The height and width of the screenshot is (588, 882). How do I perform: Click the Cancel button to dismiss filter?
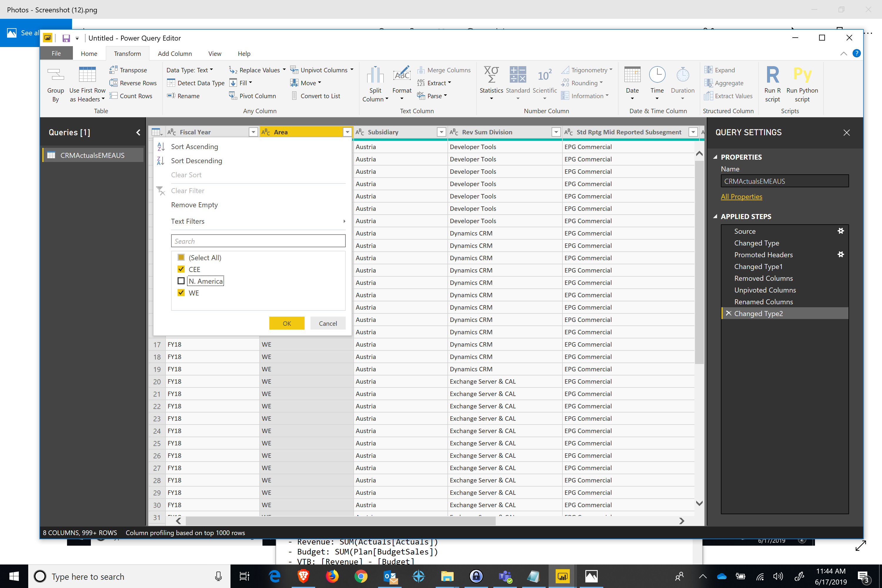327,323
